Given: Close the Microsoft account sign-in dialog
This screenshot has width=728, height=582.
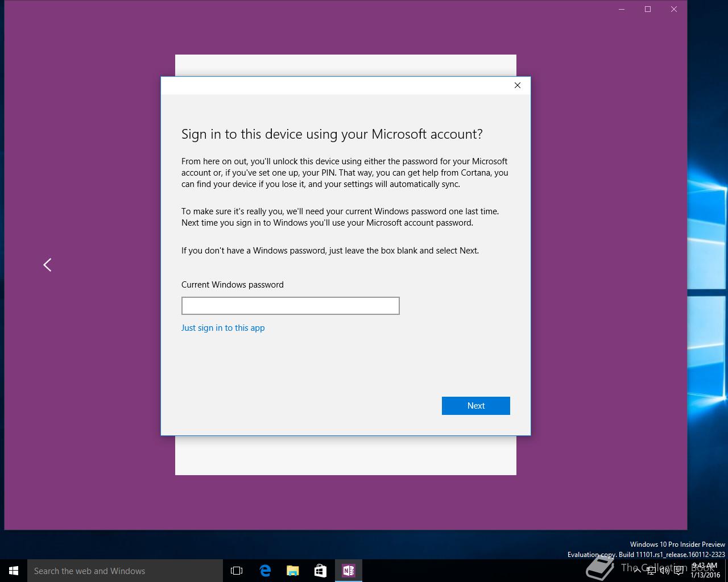Looking at the screenshot, I should pos(517,85).
